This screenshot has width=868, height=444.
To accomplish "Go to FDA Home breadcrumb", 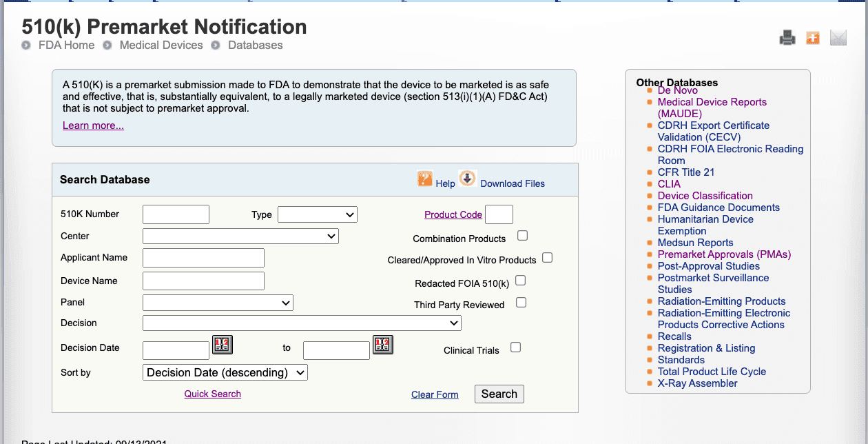I will click(66, 45).
